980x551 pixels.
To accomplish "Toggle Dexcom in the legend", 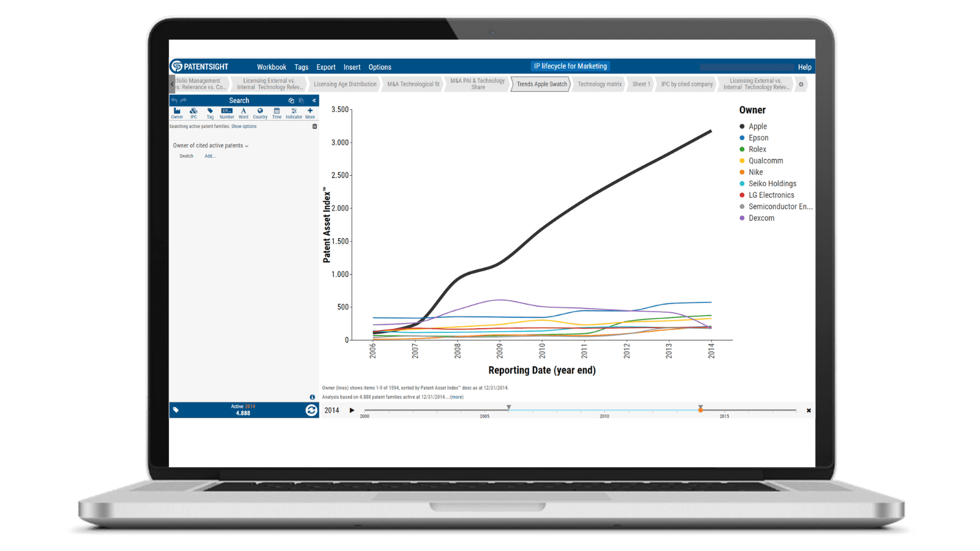I will (757, 218).
